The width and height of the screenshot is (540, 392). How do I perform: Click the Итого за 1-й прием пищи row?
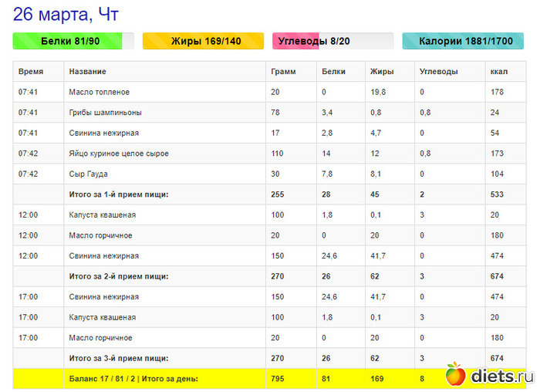pos(119,194)
